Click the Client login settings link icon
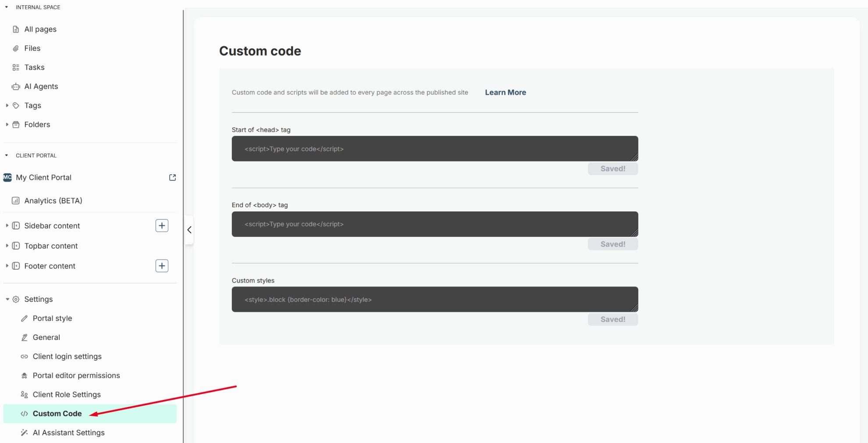Image resolution: width=868 pixels, height=443 pixels. click(x=24, y=357)
